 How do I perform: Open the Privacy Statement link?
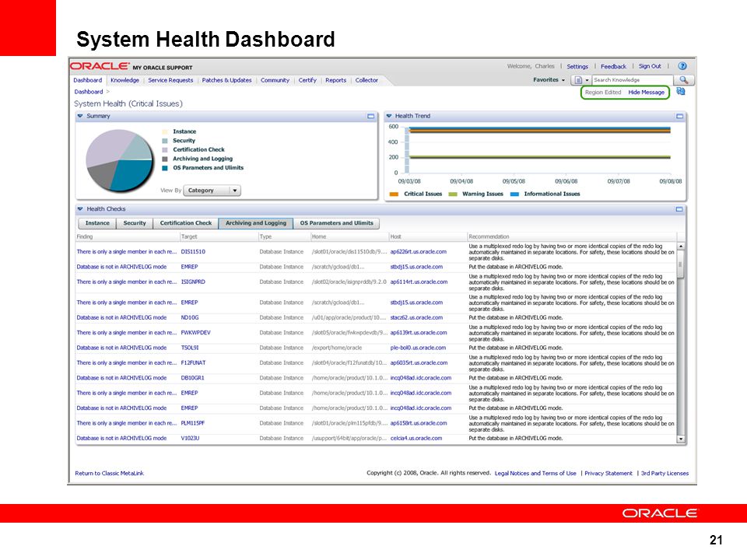click(x=608, y=474)
